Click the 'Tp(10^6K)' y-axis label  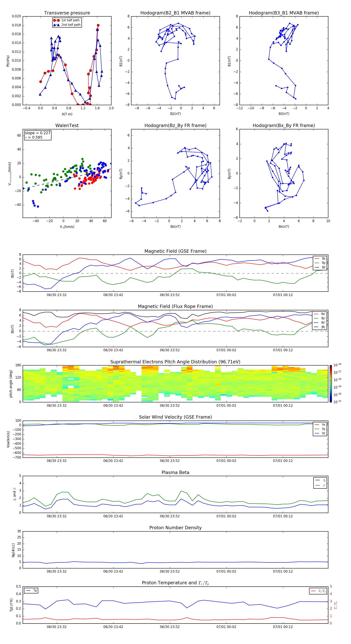point(11,605)
